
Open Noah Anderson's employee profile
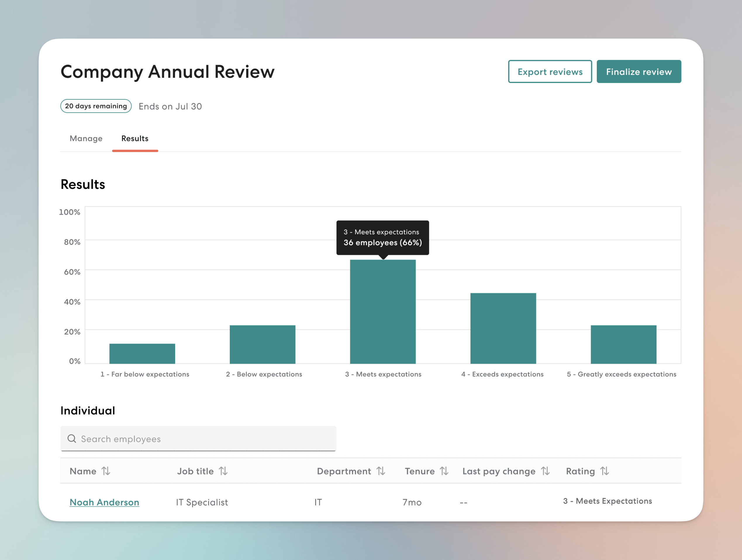(104, 502)
